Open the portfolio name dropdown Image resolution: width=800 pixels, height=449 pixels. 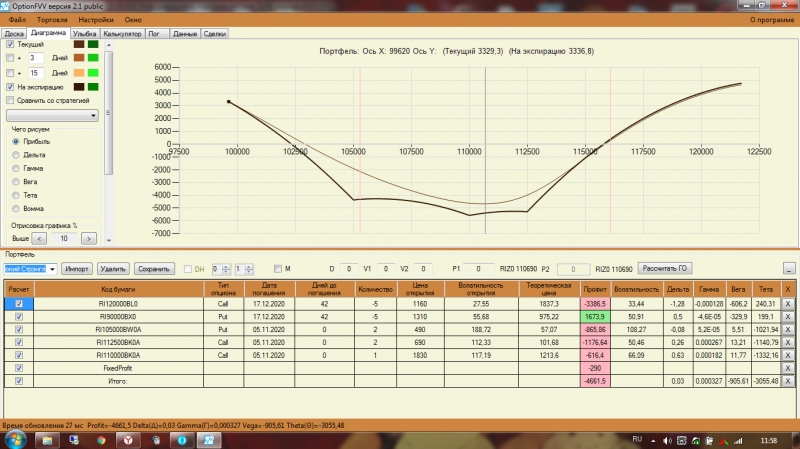52,269
